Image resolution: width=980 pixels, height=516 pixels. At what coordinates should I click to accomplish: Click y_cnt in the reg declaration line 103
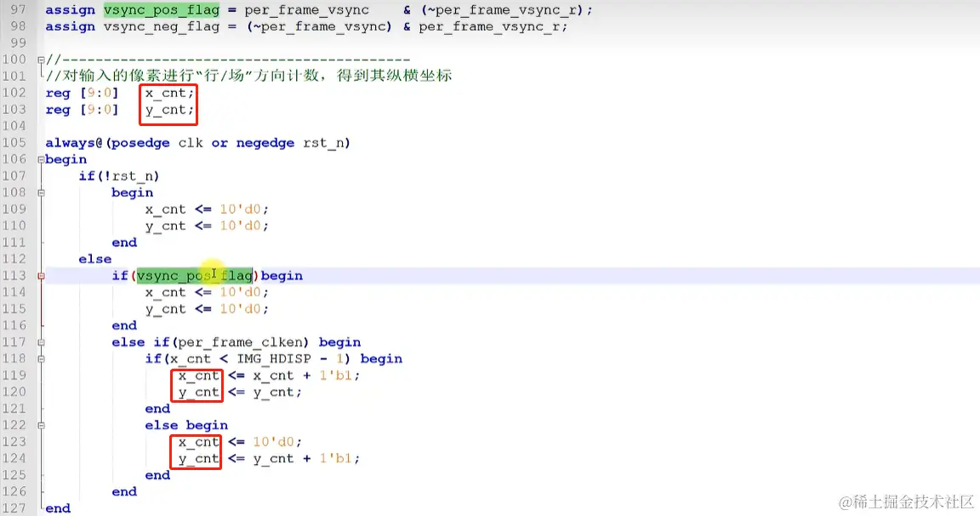point(166,110)
